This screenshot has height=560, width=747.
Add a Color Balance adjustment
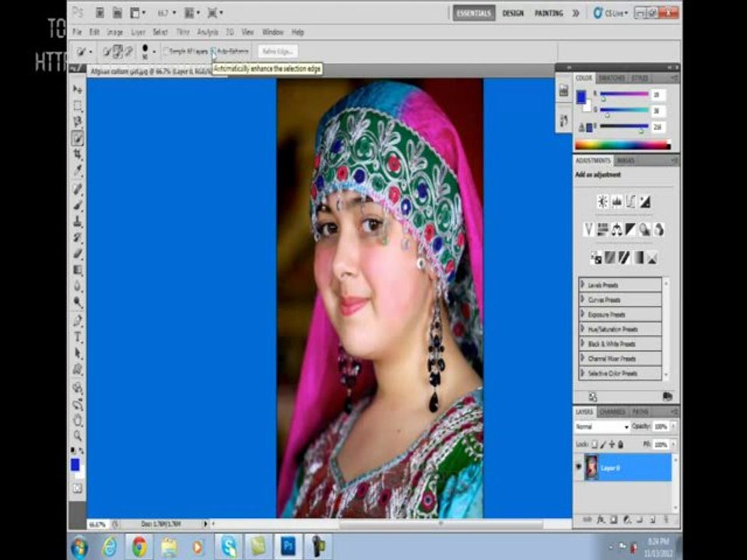(x=617, y=229)
